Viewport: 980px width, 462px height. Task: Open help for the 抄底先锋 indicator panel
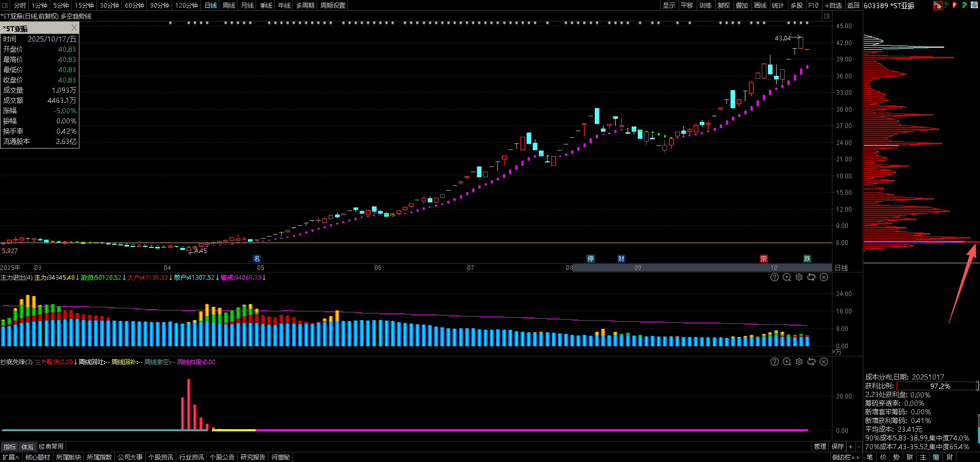click(775, 362)
